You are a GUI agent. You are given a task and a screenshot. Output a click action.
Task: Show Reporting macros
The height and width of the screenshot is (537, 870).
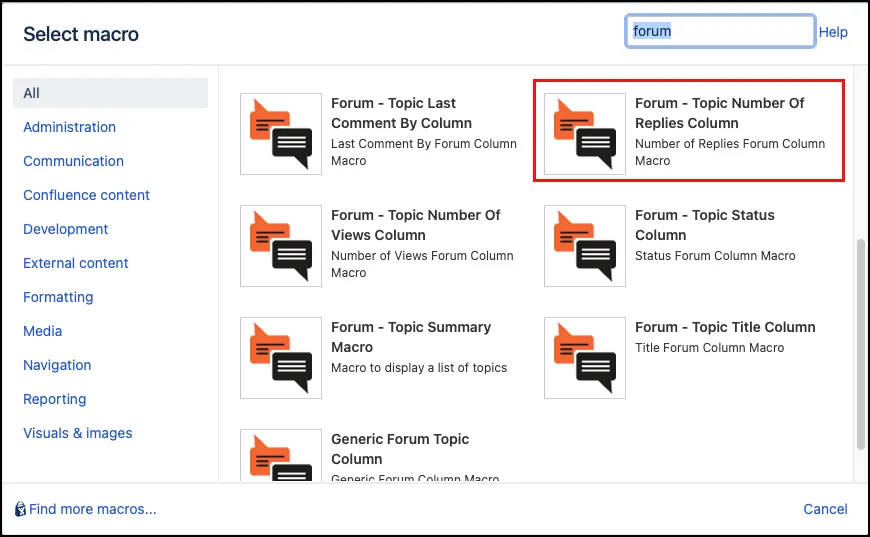pyautogui.click(x=54, y=399)
